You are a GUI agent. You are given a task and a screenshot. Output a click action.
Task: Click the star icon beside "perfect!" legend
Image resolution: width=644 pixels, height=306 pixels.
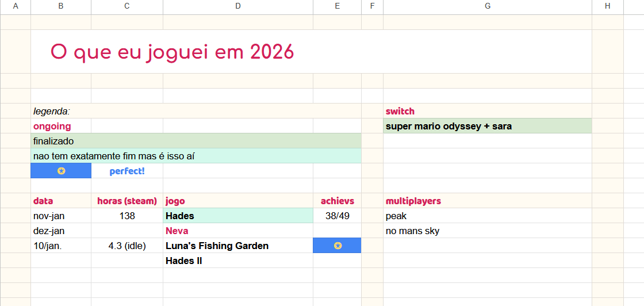point(61,171)
